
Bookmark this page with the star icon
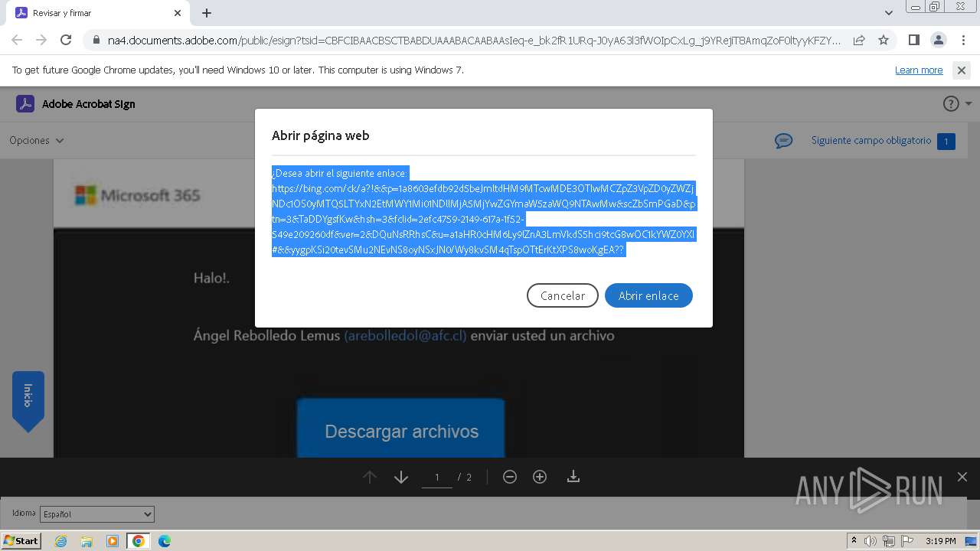pos(884,40)
